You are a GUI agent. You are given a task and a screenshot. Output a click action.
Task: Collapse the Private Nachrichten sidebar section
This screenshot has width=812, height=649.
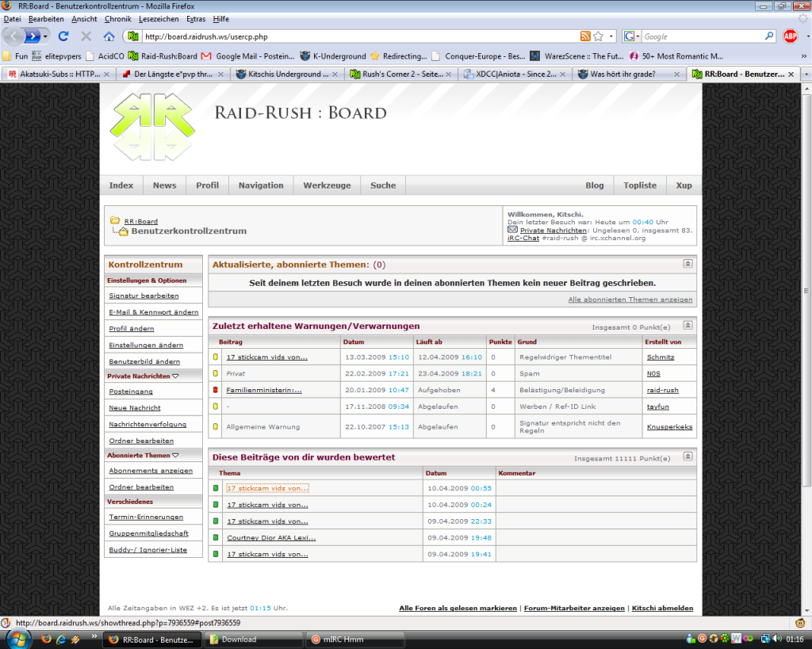click(x=175, y=376)
